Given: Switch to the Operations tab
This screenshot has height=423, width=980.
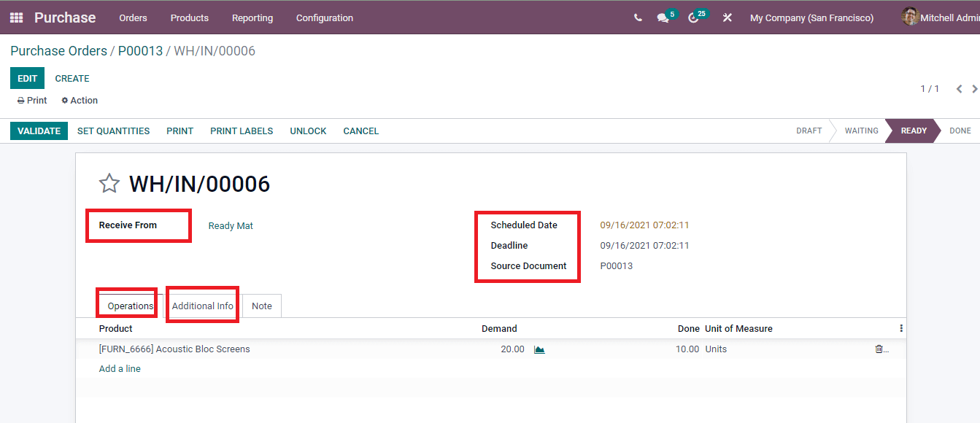Looking at the screenshot, I should pyautogui.click(x=131, y=306).
